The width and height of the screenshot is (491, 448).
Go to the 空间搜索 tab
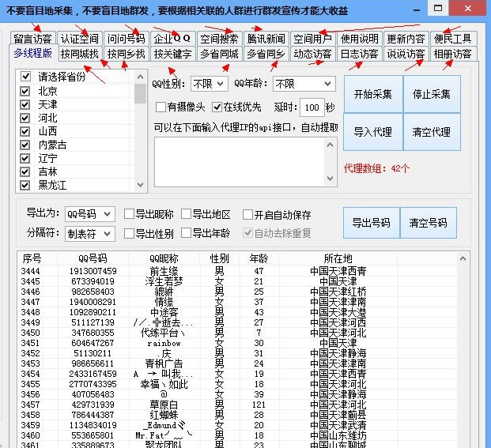tap(219, 39)
